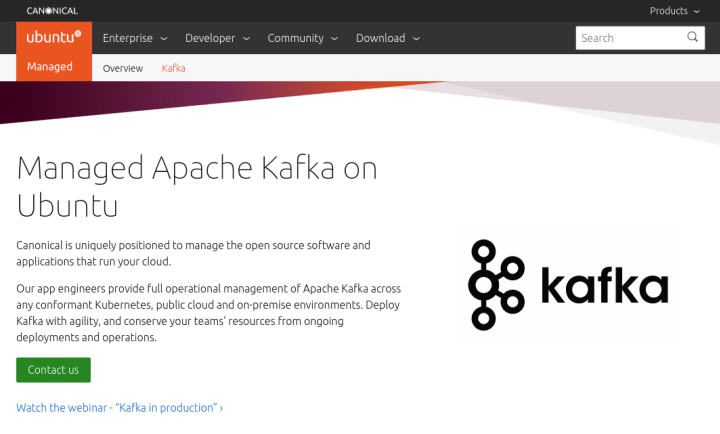Viewport: 720px width, 434px height.
Task: Open the Community menu
Action: [x=303, y=38]
